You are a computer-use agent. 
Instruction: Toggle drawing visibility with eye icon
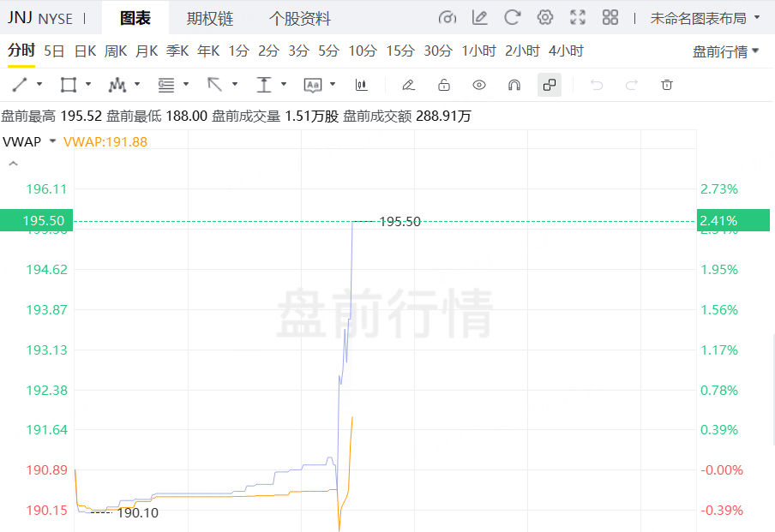point(479,85)
